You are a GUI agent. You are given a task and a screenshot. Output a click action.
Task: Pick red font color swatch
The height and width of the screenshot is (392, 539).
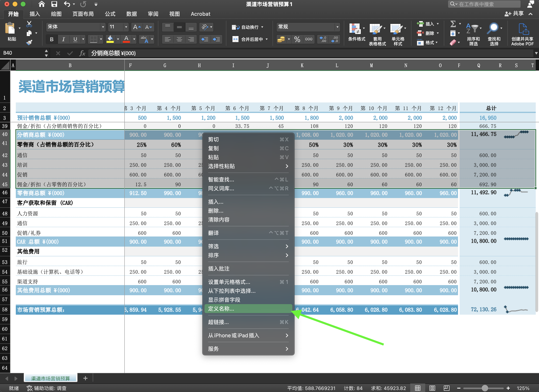point(126,39)
